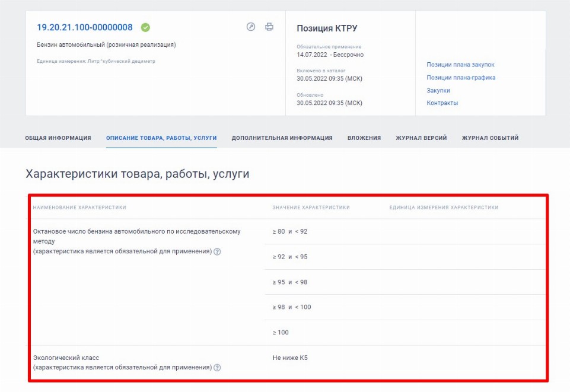This screenshot has height=392, width=570.
Task: Click help icon next to octane number characteristic
Action: (217, 251)
